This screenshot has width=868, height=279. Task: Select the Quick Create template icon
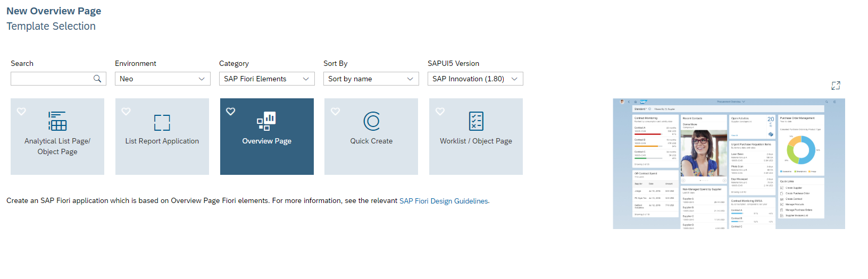(371, 121)
